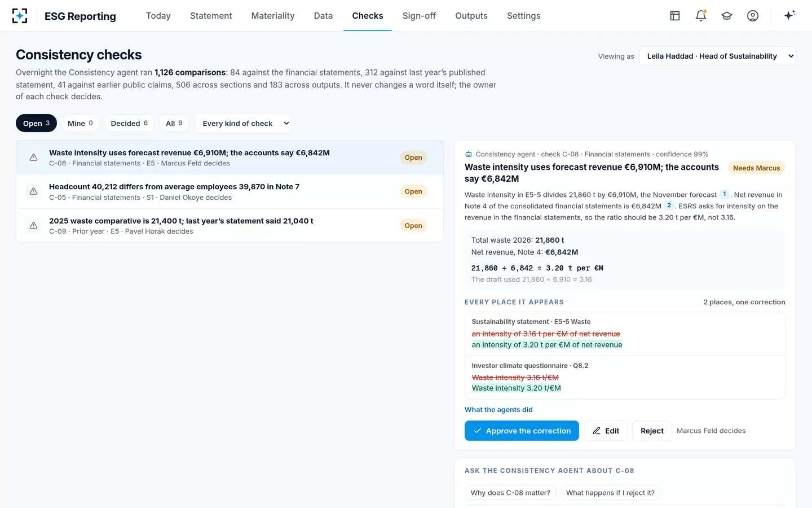Show only Open checks

pos(36,123)
